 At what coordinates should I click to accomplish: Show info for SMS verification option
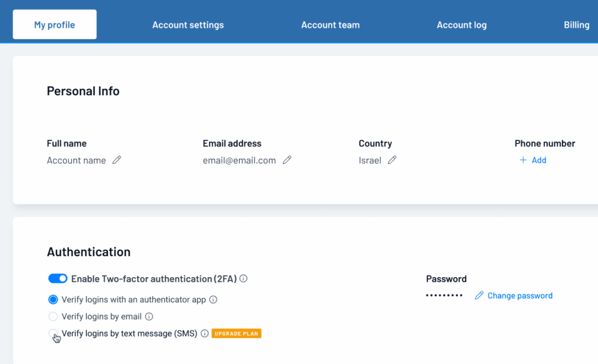tap(204, 334)
